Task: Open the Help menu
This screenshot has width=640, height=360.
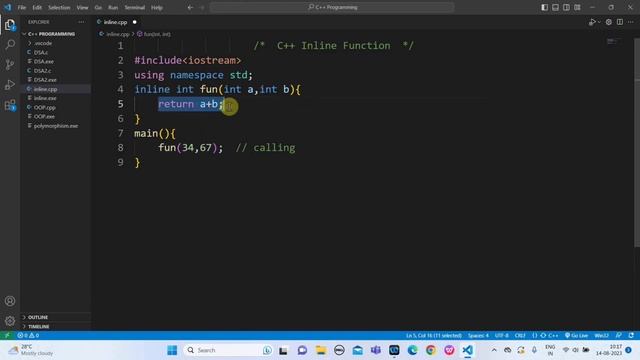Action: 157,7
